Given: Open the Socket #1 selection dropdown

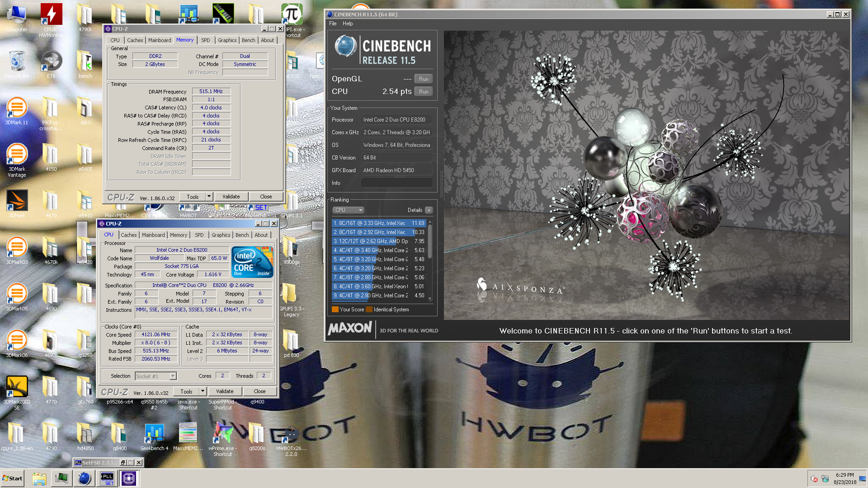Looking at the screenshot, I should point(156,376).
